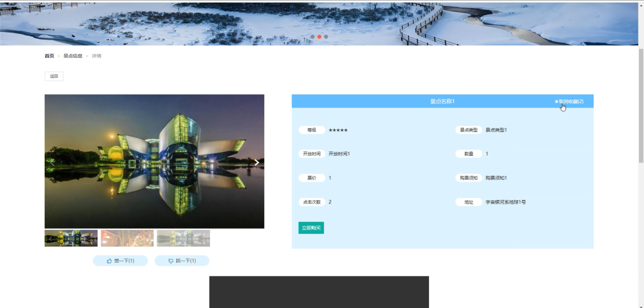Screen dimensions: 644x308
Task: Click the 景点名称1 title header
Action: pos(442,101)
